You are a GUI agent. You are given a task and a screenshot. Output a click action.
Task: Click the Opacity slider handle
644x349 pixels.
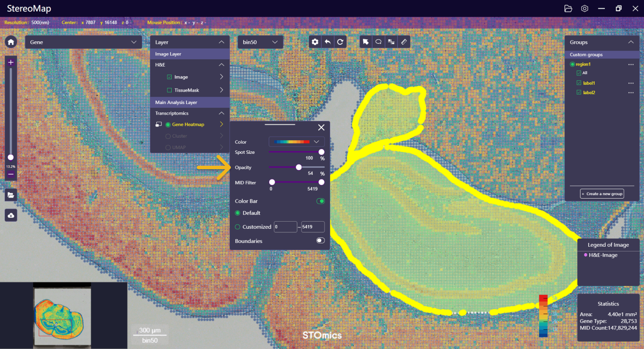pyautogui.click(x=299, y=167)
